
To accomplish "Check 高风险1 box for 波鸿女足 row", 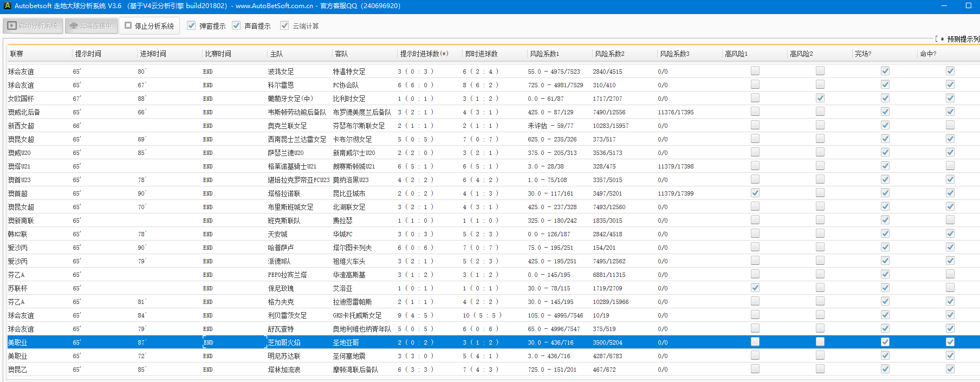I will pyautogui.click(x=755, y=71).
